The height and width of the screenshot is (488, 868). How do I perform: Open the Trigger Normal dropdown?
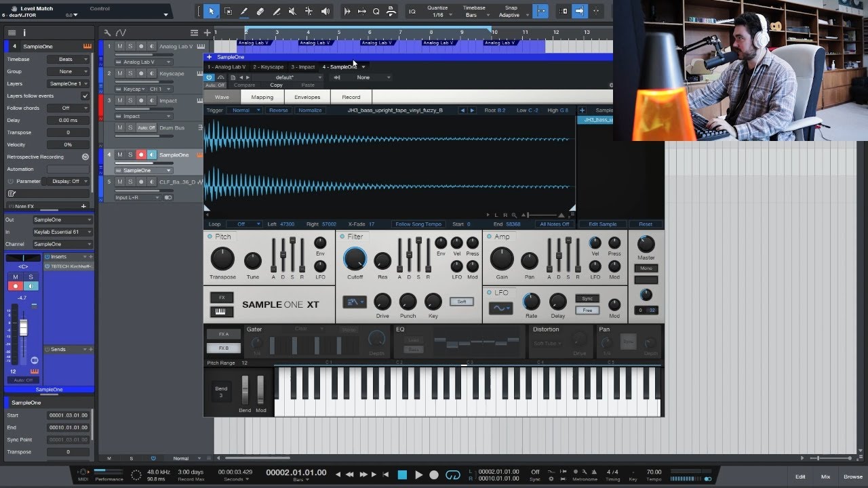[x=244, y=110]
